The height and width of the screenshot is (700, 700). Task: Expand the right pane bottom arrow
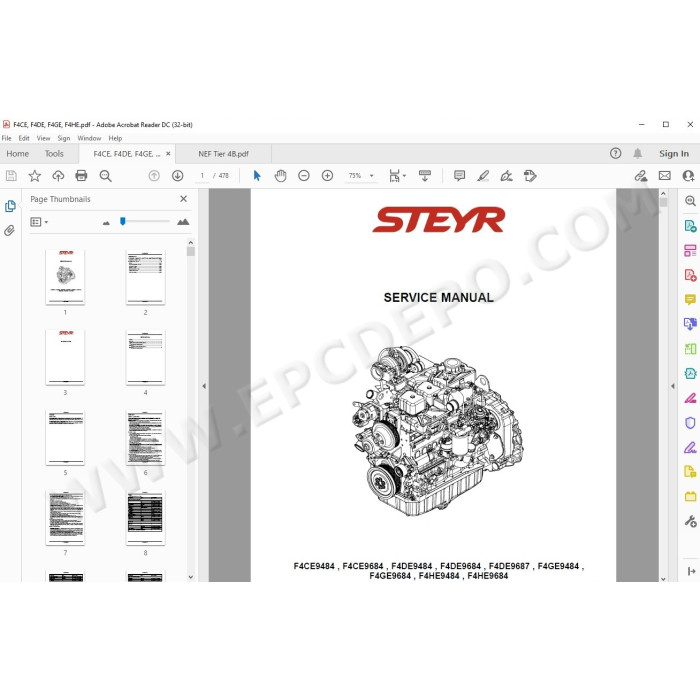click(692, 571)
